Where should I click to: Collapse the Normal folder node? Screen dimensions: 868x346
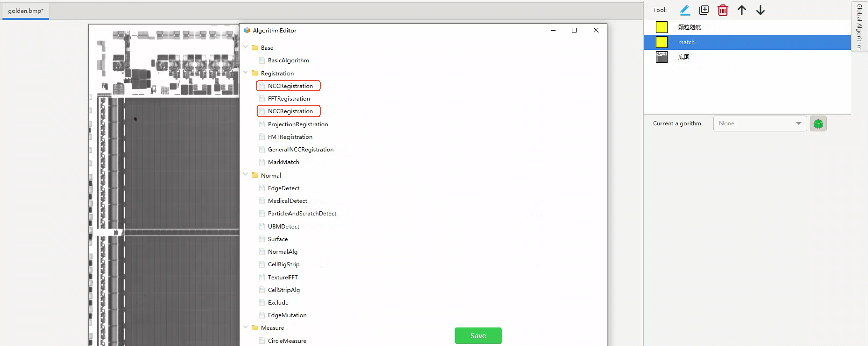(x=246, y=175)
